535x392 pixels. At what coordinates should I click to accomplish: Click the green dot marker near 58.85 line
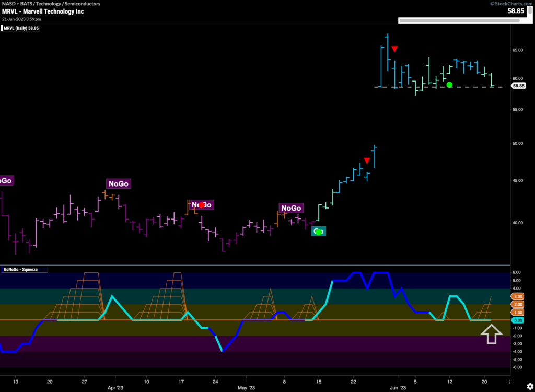(449, 85)
